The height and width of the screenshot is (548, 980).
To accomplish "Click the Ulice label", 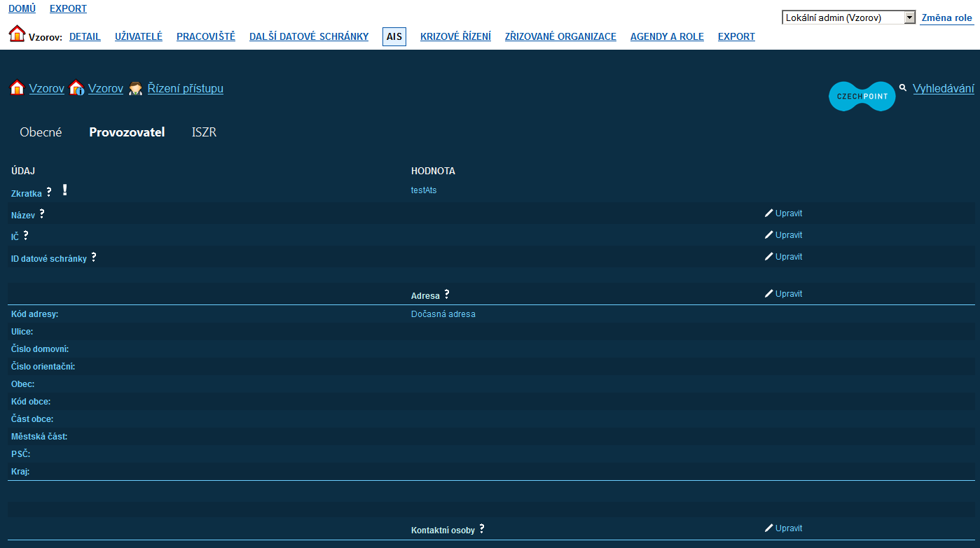I will [x=22, y=332].
